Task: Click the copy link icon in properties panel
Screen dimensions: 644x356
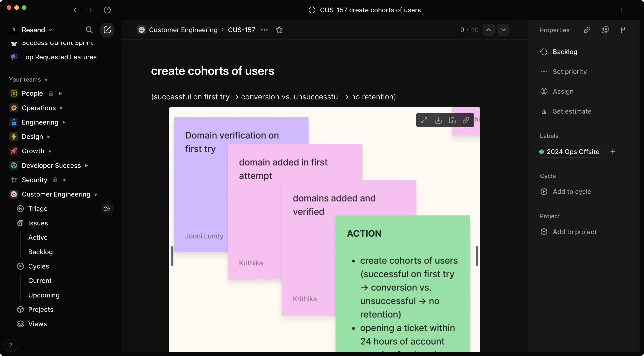Action: [x=587, y=29]
